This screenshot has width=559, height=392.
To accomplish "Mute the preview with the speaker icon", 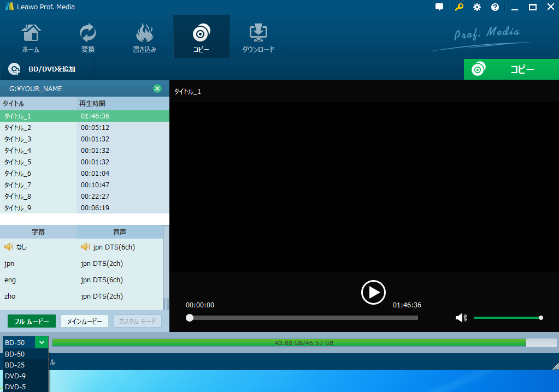I will pos(461,318).
